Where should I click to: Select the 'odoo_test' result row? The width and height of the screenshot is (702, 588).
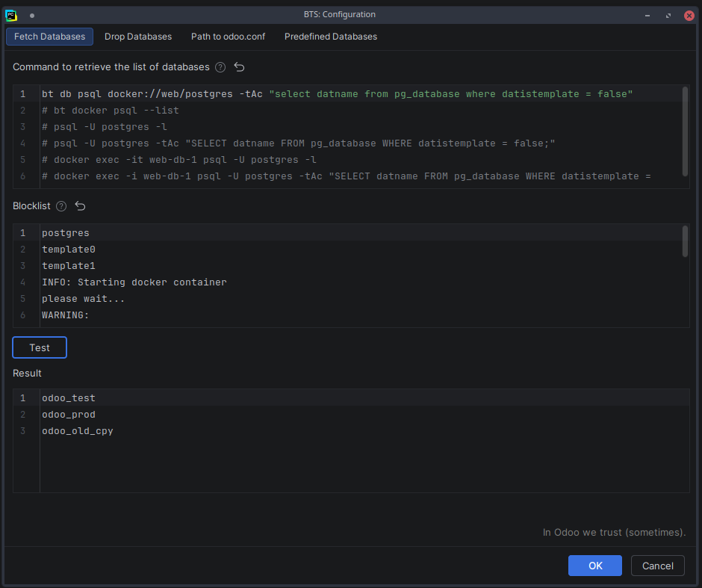[x=69, y=398]
